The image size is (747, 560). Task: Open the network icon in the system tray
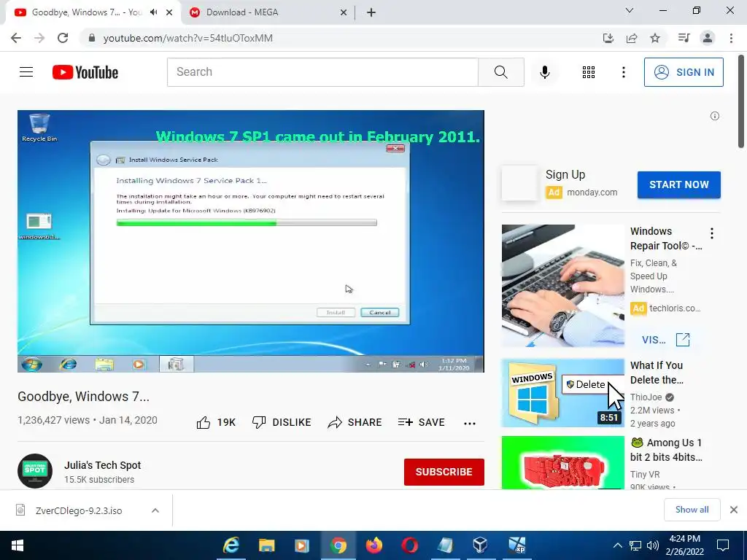point(635,545)
